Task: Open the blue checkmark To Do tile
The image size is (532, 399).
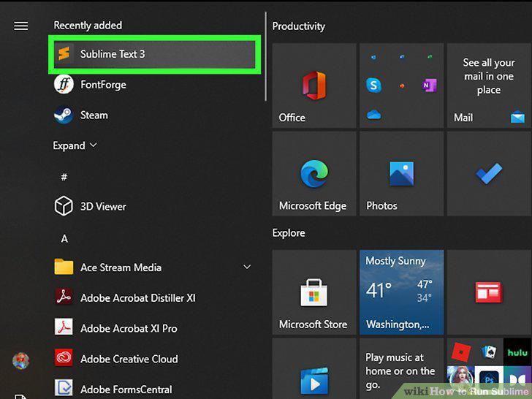Action: 489,174
